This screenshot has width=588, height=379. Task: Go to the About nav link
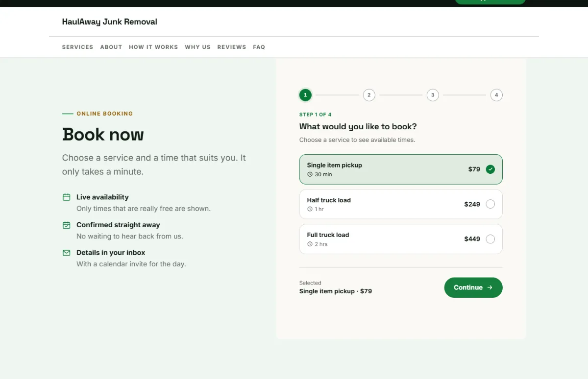tap(111, 47)
